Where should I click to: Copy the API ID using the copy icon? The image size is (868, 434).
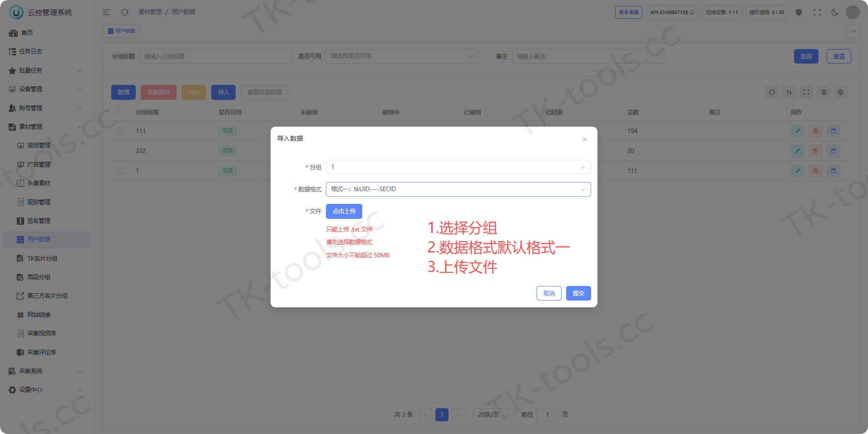click(692, 12)
